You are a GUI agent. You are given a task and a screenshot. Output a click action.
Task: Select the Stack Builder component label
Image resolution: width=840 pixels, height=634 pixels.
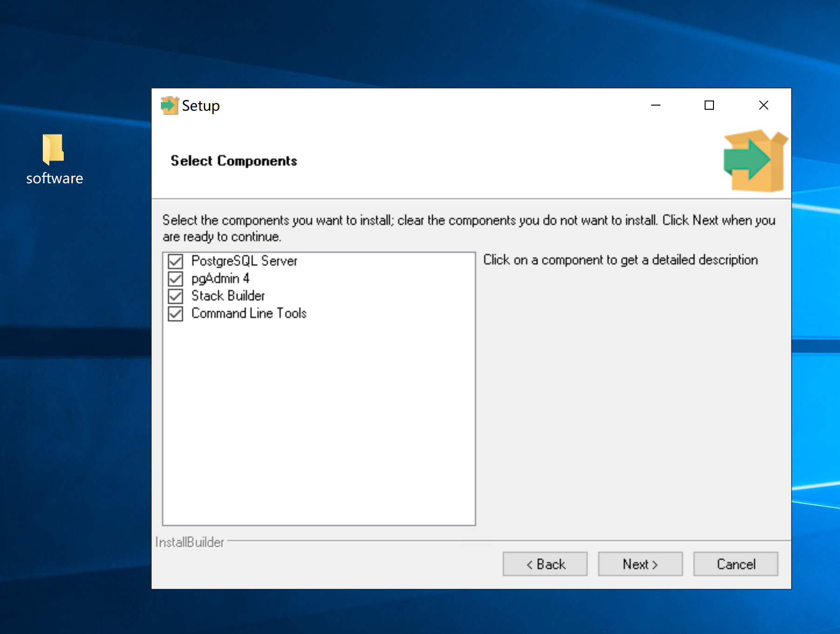pyautogui.click(x=228, y=296)
